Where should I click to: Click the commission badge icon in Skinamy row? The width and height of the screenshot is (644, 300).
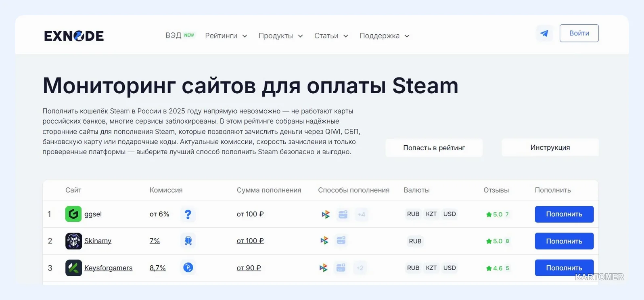pos(188,241)
